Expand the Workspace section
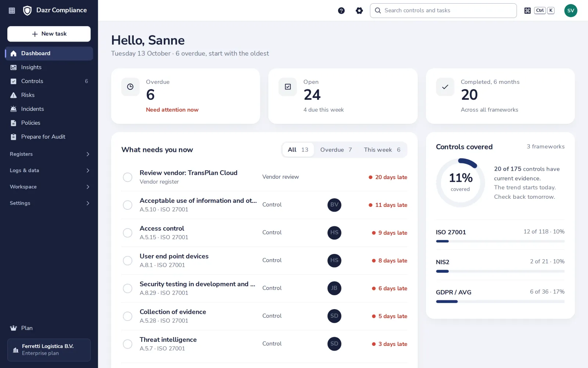Screen dimensions: 588x368 click(49, 187)
